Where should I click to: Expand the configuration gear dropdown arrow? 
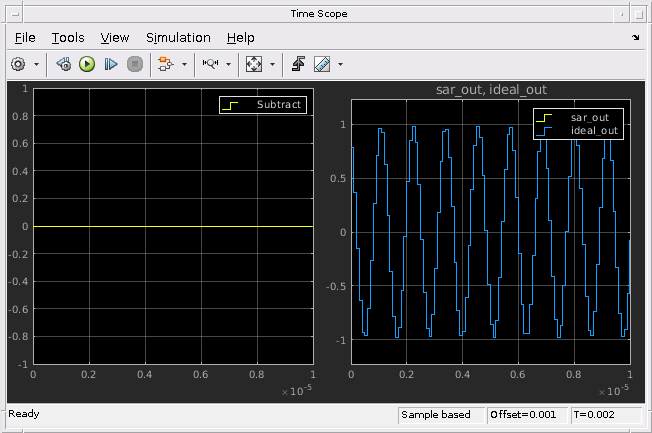pyautogui.click(x=36, y=64)
